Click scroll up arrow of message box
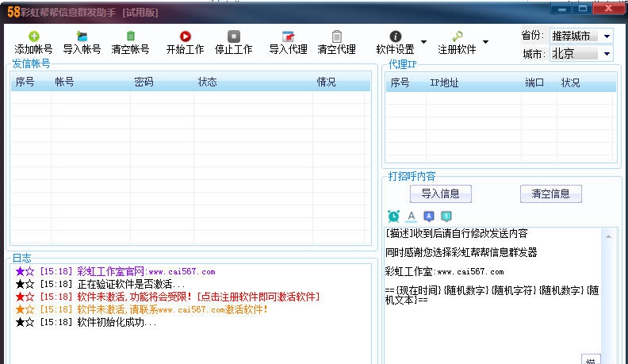This screenshot has width=628, height=364. pos(608,236)
